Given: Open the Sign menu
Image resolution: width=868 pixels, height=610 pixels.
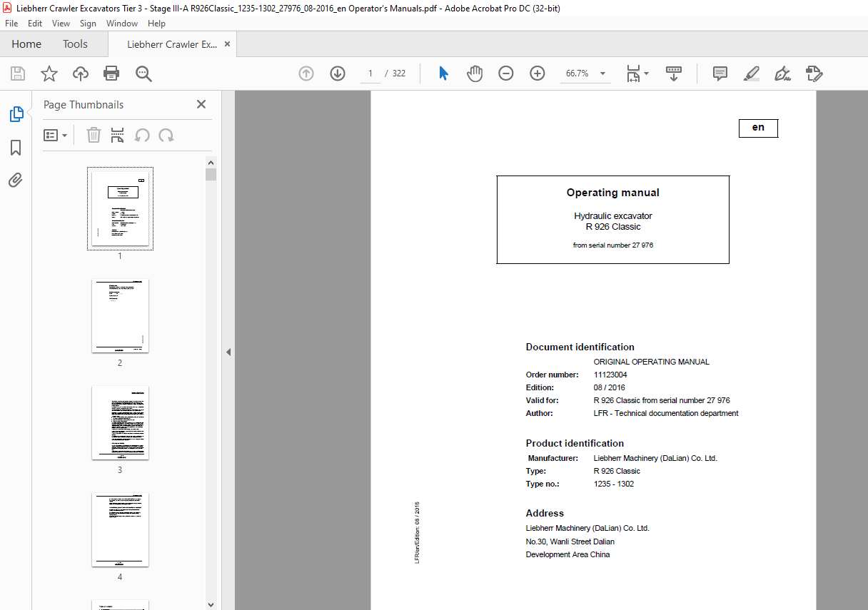Looking at the screenshot, I should point(88,24).
